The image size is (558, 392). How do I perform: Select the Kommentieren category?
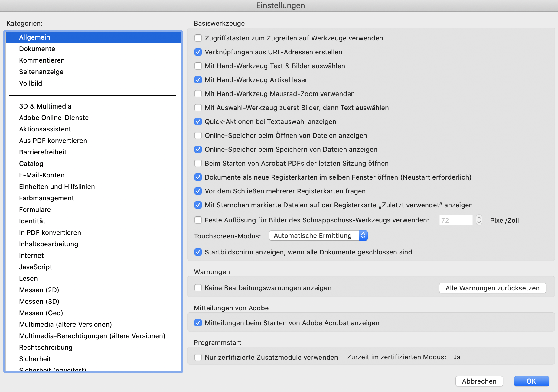pos(93,60)
